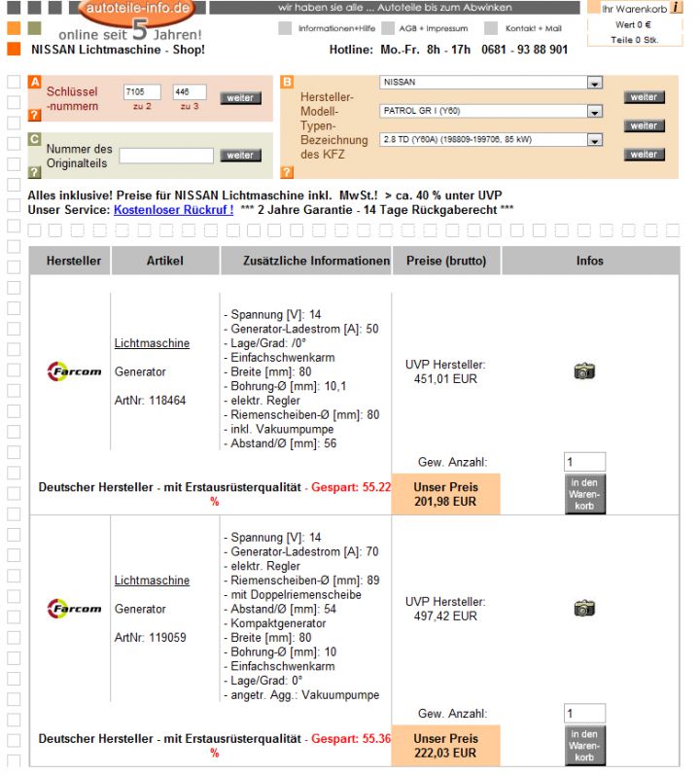700x775 pixels.
Task: Click the Farcom logo for ArtNr 119059
Action: (74, 609)
